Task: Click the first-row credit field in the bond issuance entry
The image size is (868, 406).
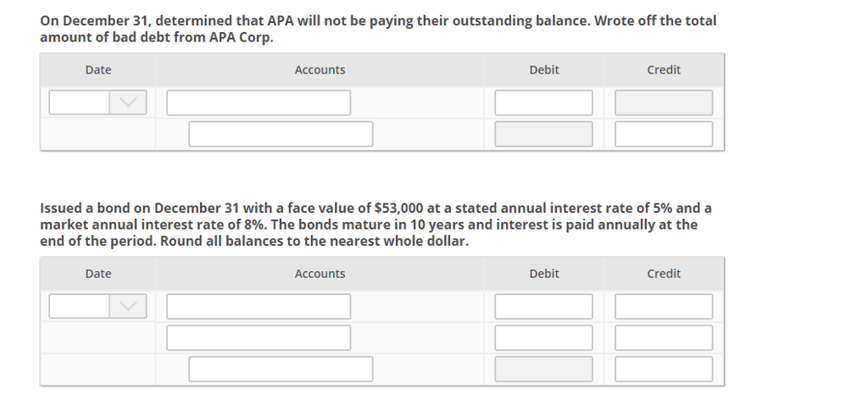Action: [664, 306]
